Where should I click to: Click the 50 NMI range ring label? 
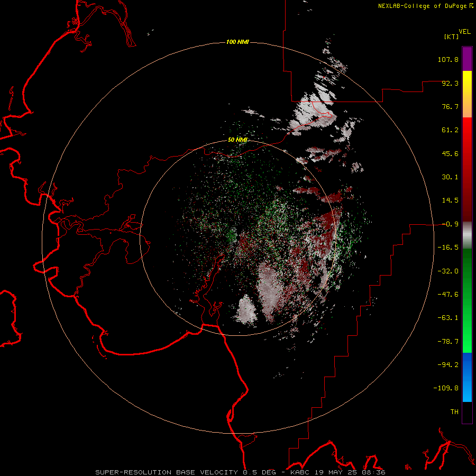(x=237, y=140)
